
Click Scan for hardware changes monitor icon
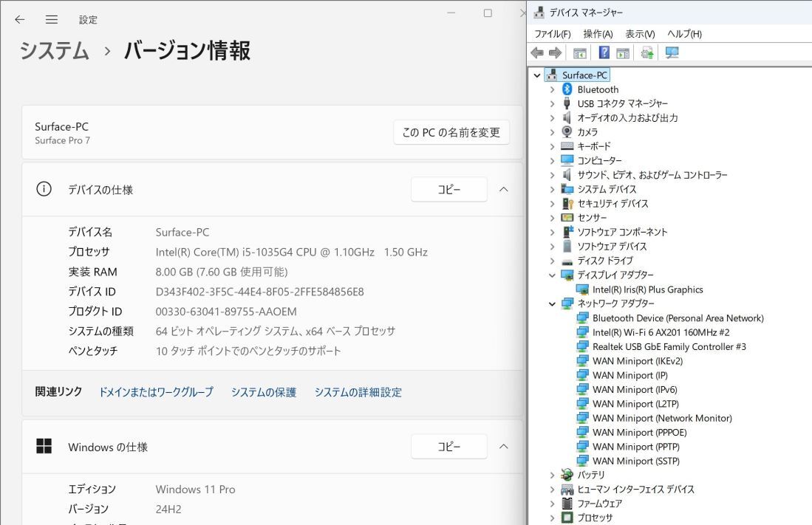click(x=672, y=53)
